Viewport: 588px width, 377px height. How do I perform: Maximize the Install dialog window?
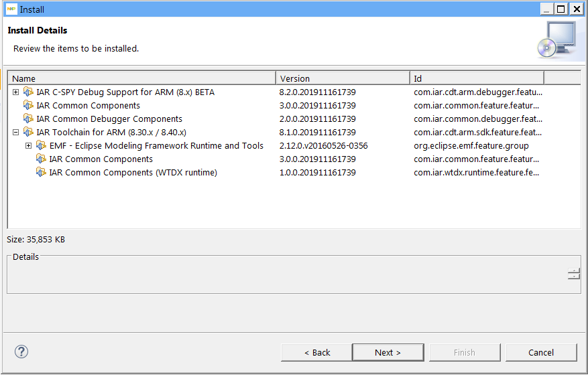click(x=561, y=9)
